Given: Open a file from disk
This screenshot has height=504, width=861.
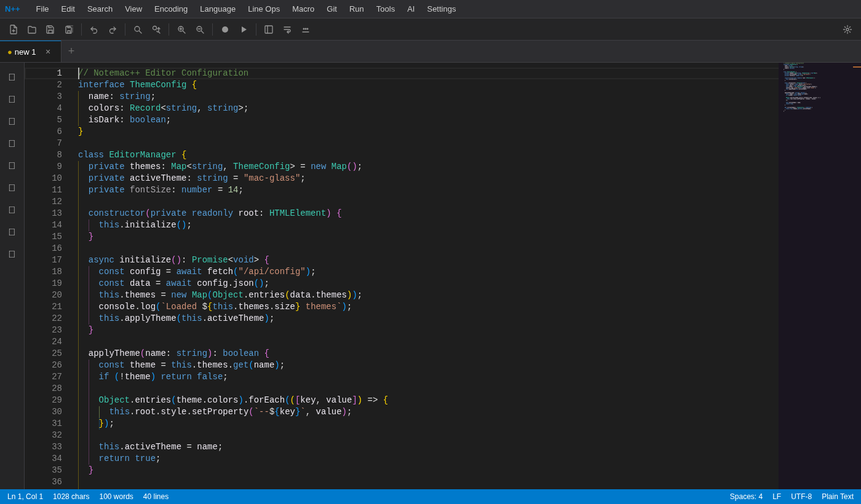Looking at the screenshot, I should [31, 29].
